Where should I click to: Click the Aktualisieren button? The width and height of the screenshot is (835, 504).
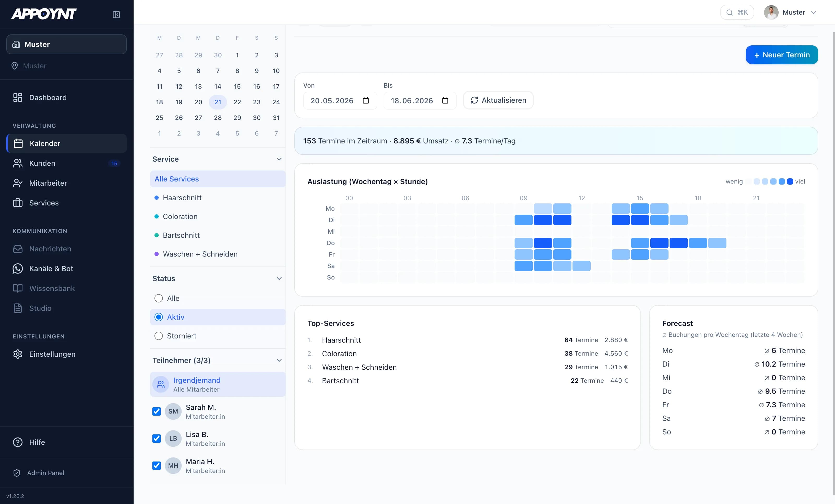(498, 100)
